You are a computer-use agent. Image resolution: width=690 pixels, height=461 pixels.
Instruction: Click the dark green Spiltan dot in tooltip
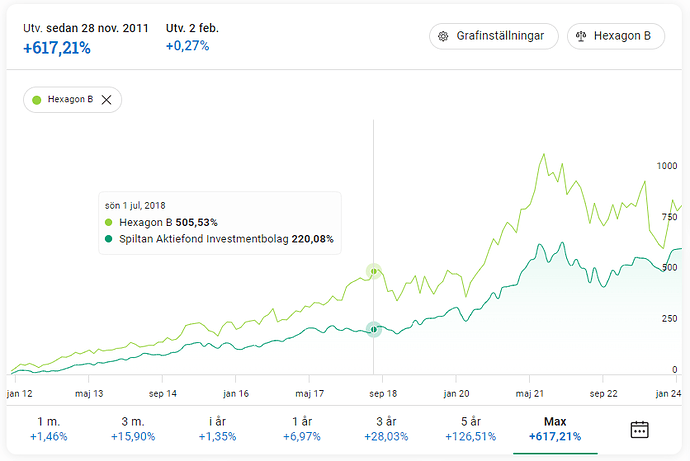(109, 239)
